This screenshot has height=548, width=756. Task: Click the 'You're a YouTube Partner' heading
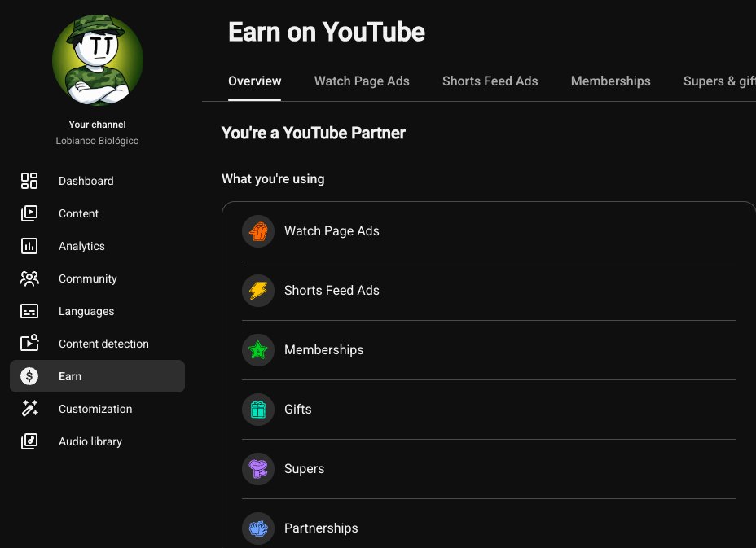point(314,133)
